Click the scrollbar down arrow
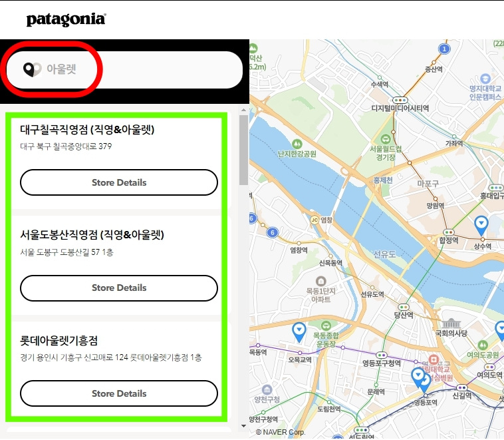The image size is (504, 440). 243,426
